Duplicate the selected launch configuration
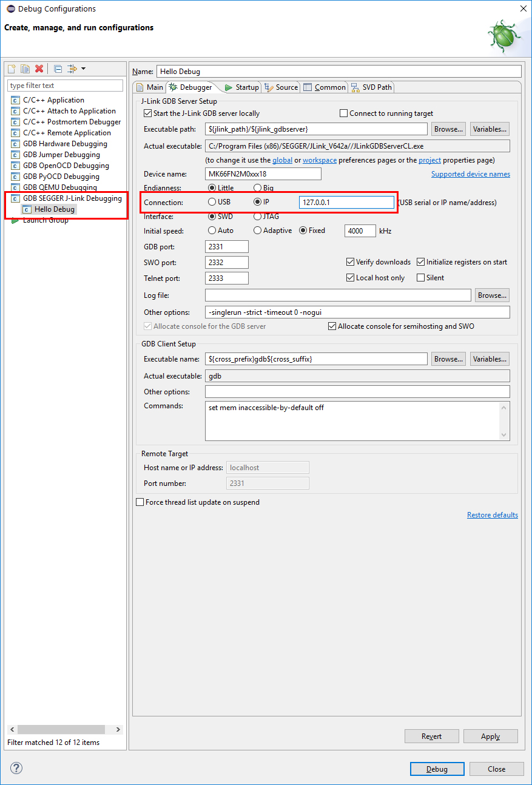Image resolution: width=532 pixels, height=785 pixels. tap(24, 69)
